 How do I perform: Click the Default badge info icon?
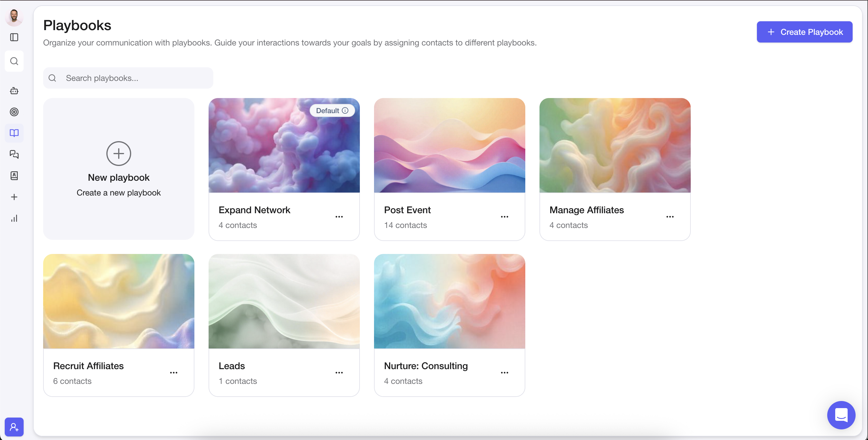(x=345, y=110)
